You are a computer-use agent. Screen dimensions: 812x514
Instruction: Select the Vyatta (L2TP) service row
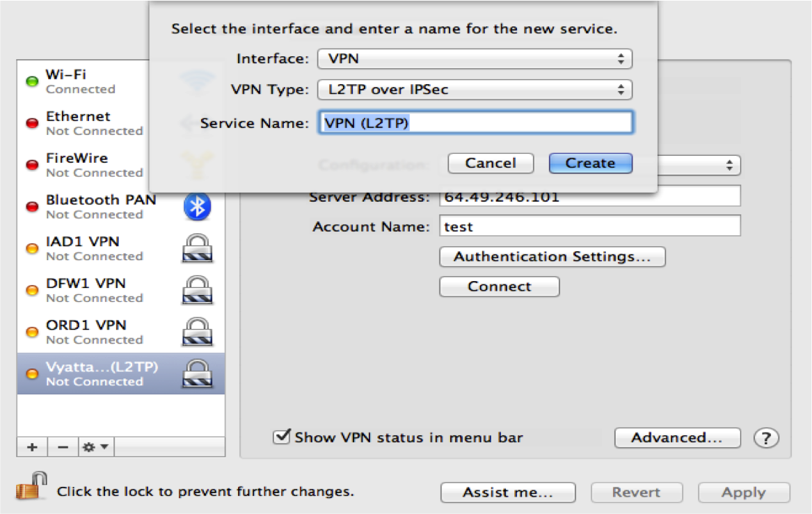pos(121,374)
